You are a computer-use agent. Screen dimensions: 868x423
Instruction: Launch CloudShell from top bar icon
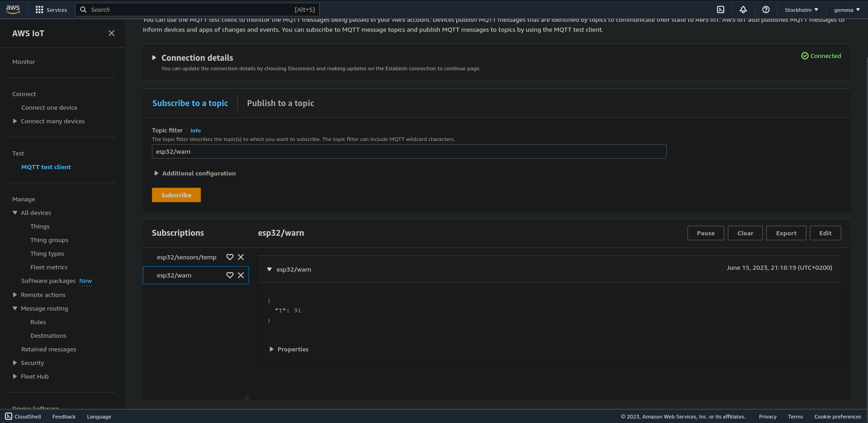click(x=721, y=10)
